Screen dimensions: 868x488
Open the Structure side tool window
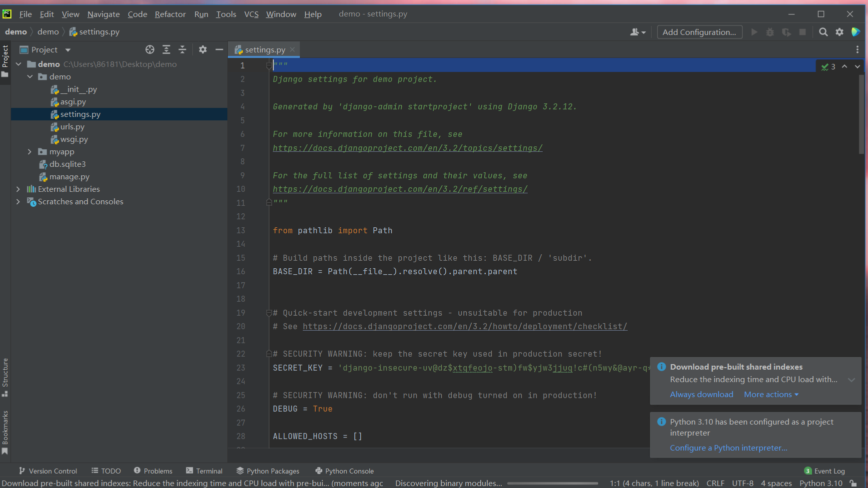pyautogui.click(x=5, y=378)
